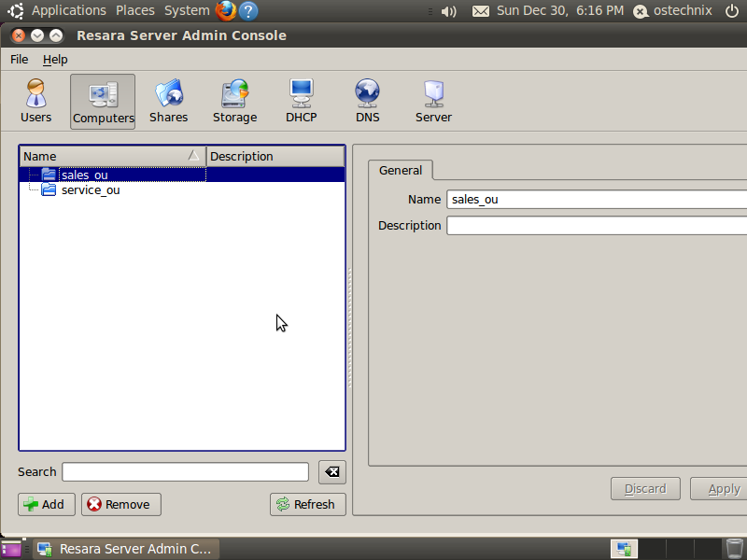The width and height of the screenshot is (747, 560).
Task: Click the service_ou folder icon
Action: (x=49, y=190)
